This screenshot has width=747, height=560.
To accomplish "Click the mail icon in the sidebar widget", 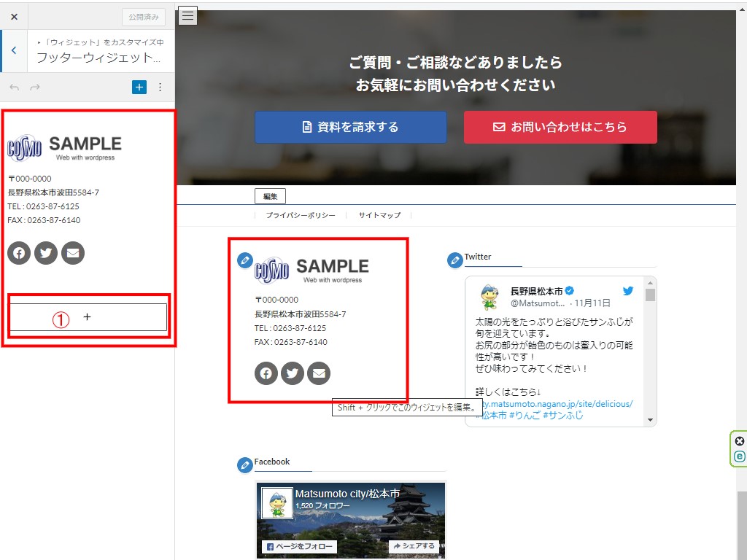I will [x=73, y=253].
